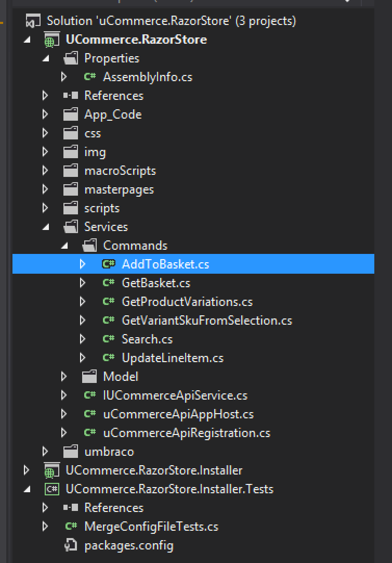Click the C# icon of GetProductVariations.cs
Image resolution: width=392 pixels, height=563 pixels.
pyautogui.click(x=108, y=302)
